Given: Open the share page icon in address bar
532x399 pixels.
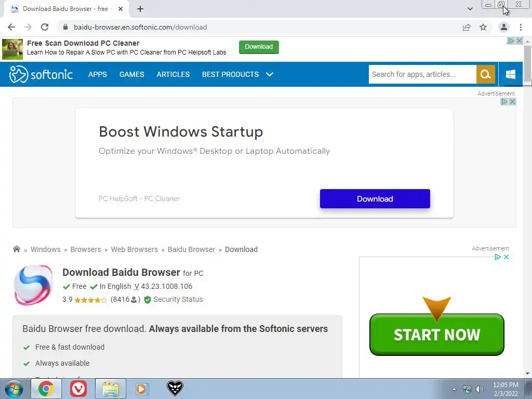Looking at the screenshot, I should [467, 27].
